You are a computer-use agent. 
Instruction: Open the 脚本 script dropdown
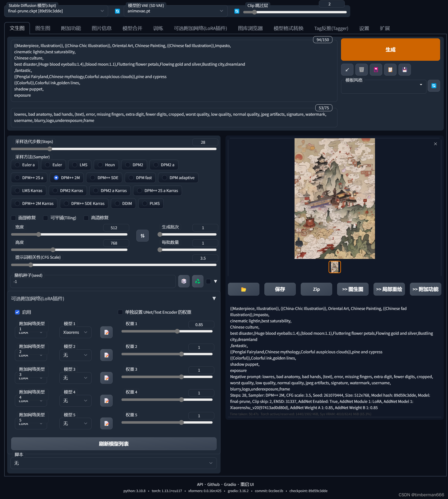point(114,463)
